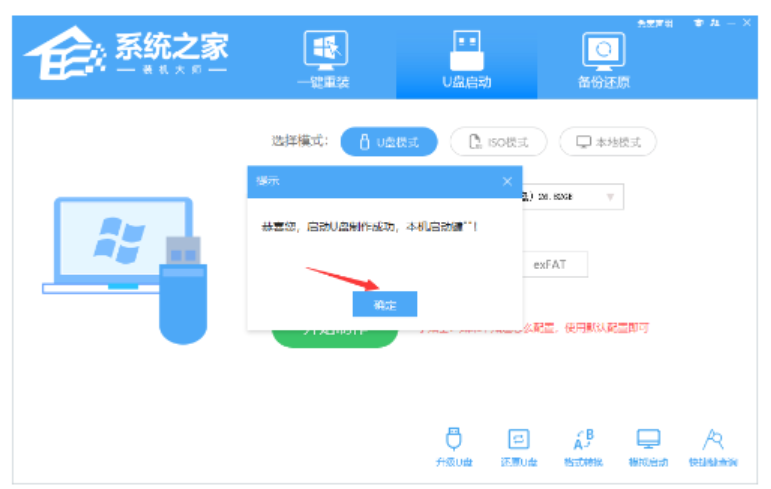Close the 提示 dialog with X
The width and height of the screenshot is (771, 489).
507,182
